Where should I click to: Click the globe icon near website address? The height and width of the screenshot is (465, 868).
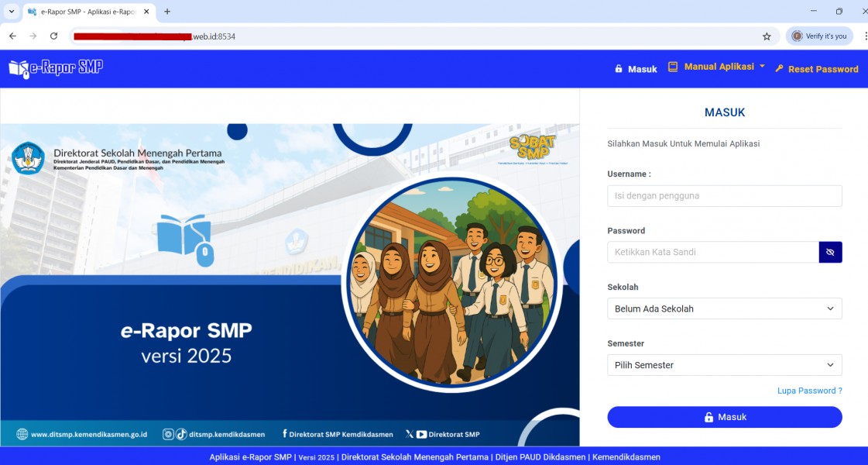pos(22,434)
